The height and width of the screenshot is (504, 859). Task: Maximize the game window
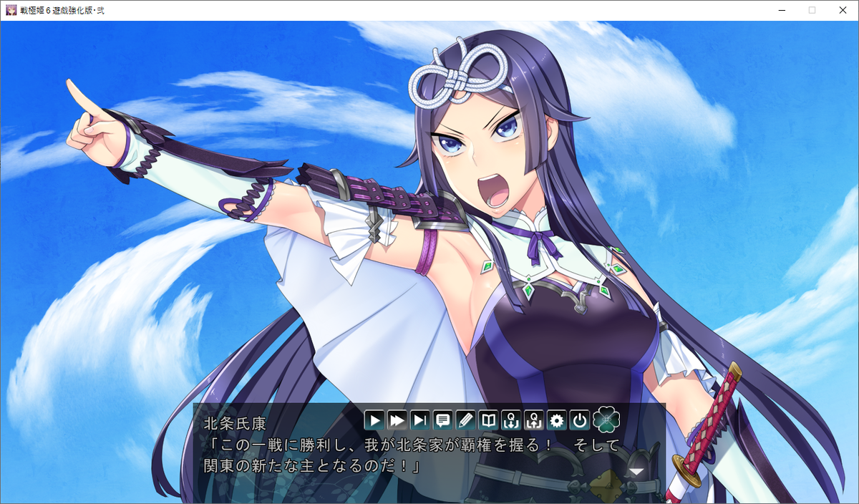pos(812,11)
